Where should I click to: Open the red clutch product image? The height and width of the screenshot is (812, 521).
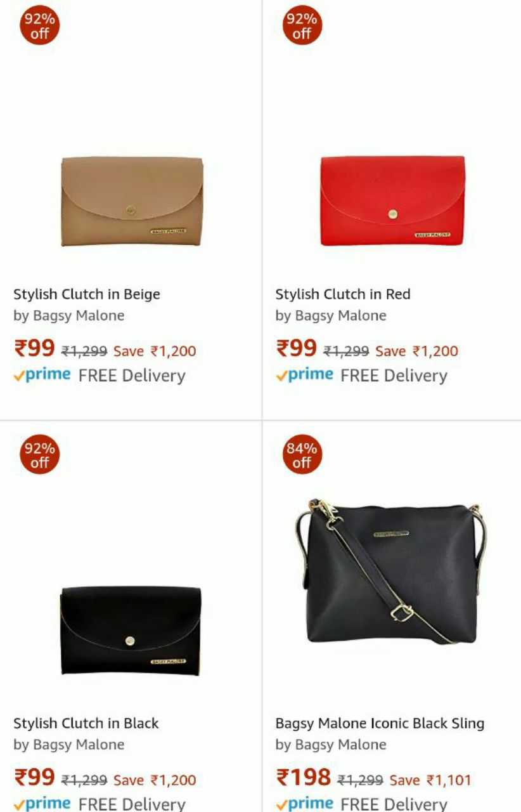coord(392,200)
